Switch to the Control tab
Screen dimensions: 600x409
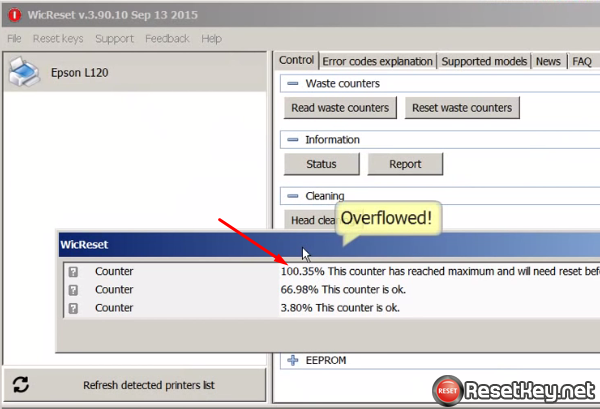point(297,60)
